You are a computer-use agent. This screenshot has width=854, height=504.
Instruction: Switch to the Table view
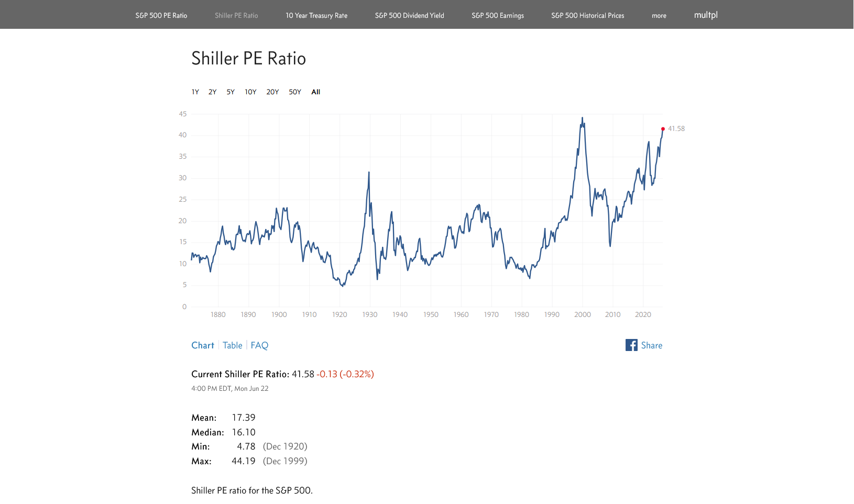(x=233, y=345)
